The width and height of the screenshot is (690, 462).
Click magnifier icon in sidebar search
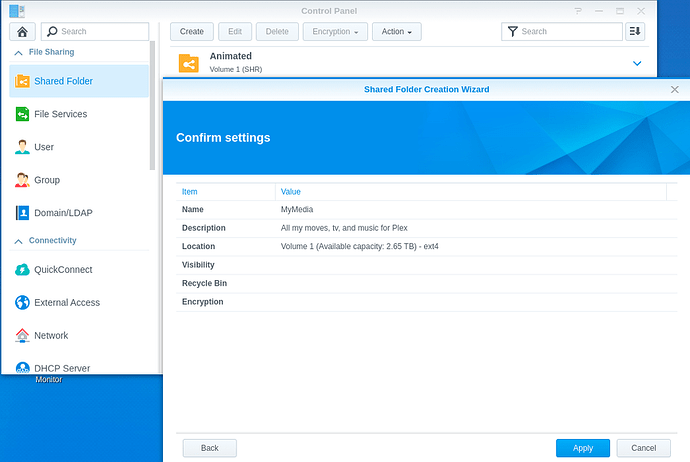pos(52,32)
